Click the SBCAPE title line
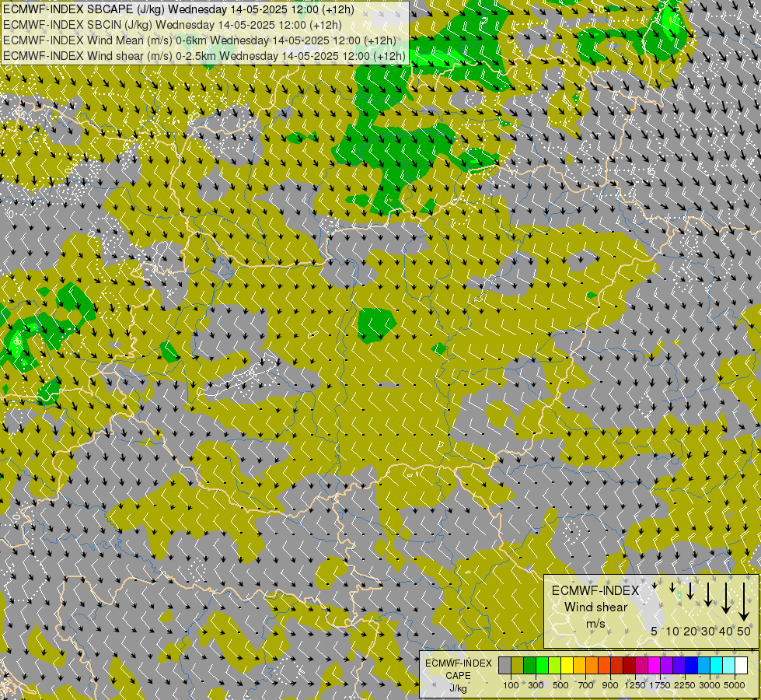 click(179, 9)
